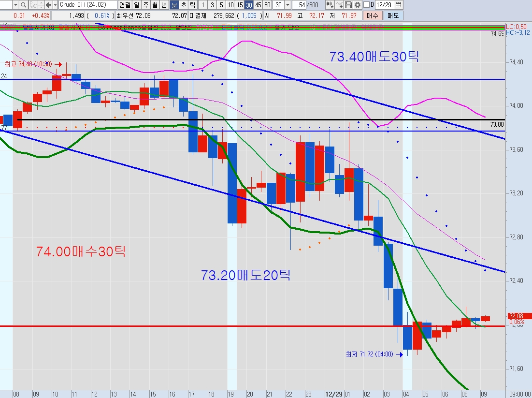Switch chart to 일 (daily) period
This screenshot has height=398, width=532.
click(x=137, y=5)
